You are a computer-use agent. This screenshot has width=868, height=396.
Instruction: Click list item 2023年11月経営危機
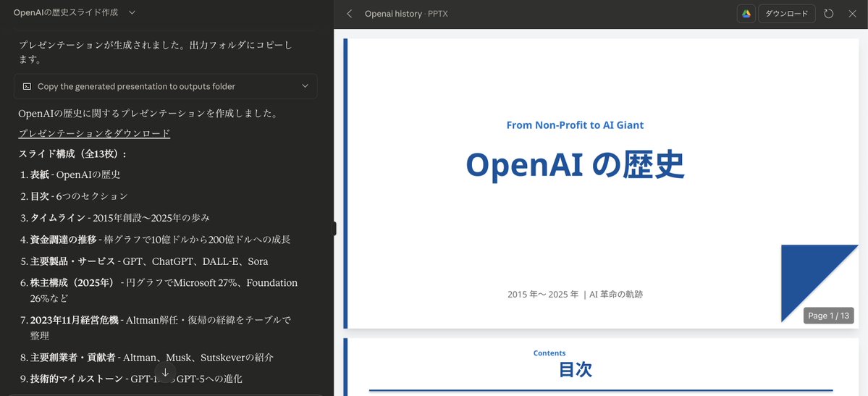coord(161,327)
